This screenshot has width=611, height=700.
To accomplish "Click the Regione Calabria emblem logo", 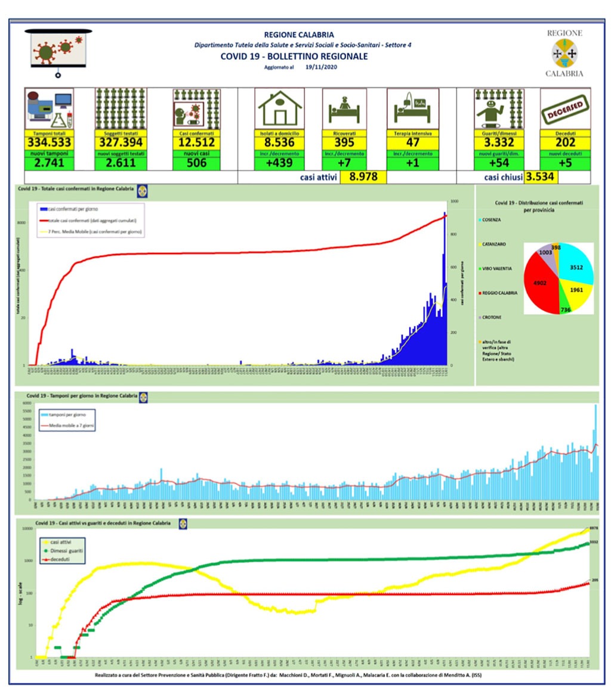I will pos(564,54).
